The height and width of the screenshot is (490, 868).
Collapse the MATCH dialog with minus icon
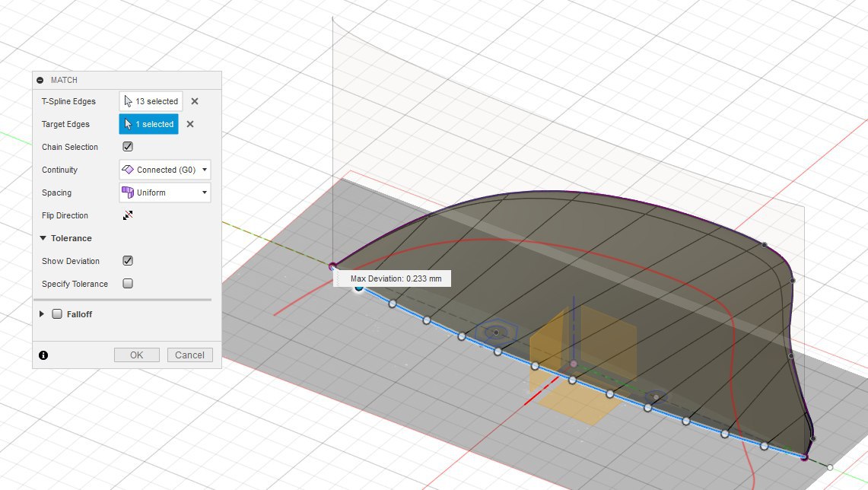pyautogui.click(x=40, y=81)
